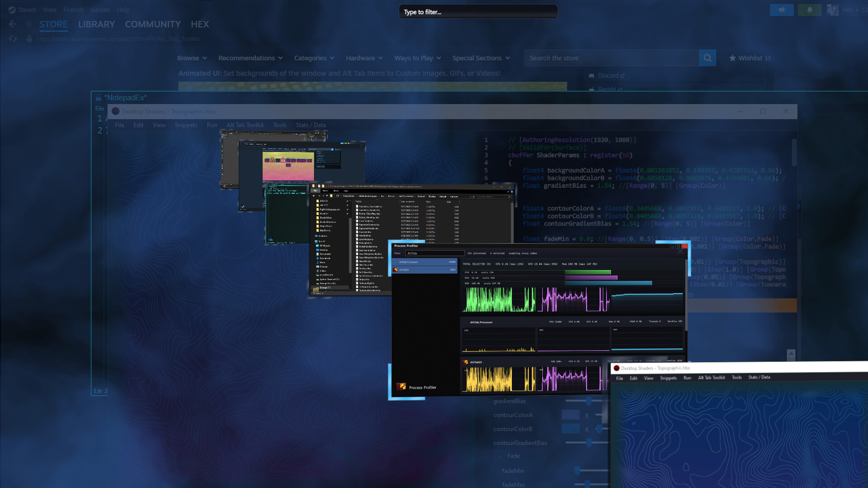Click the fadeMin parameter label

coord(513,471)
